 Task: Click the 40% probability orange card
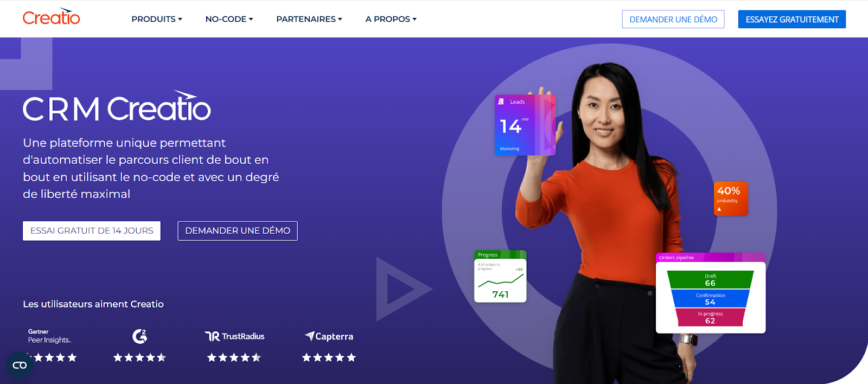pyautogui.click(x=731, y=199)
